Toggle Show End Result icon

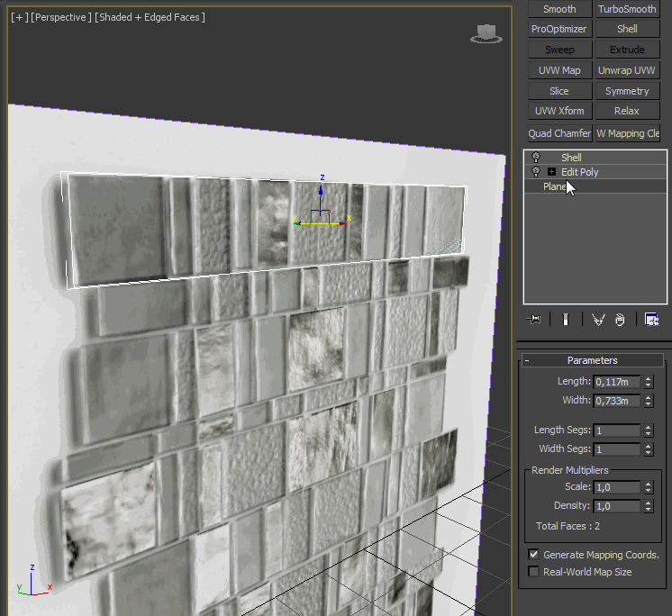[x=566, y=319]
